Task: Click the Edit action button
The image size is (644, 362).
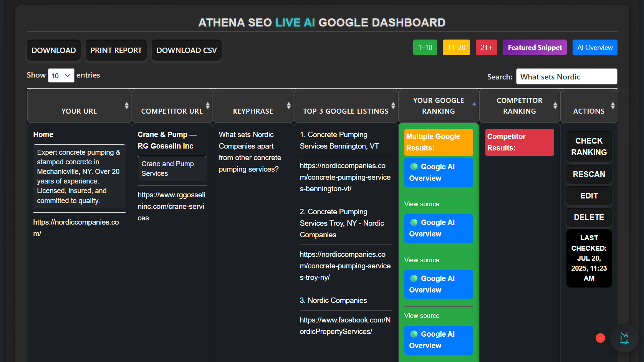Action: [589, 196]
